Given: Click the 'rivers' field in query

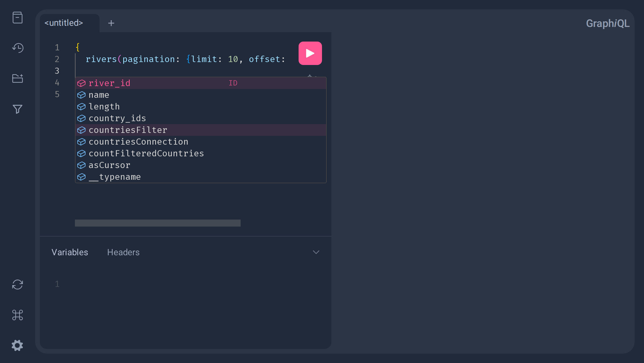Looking at the screenshot, I should click(x=101, y=59).
